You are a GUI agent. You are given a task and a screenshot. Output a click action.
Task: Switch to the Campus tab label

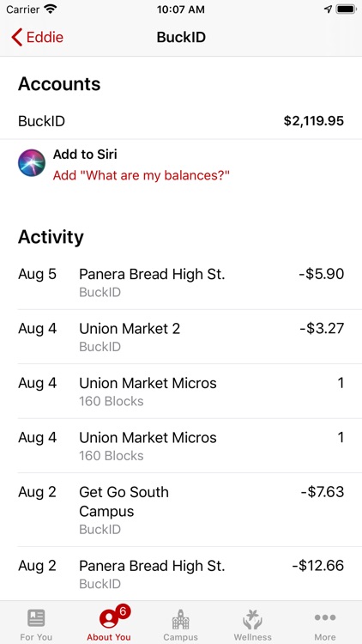click(x=181, y=637)
